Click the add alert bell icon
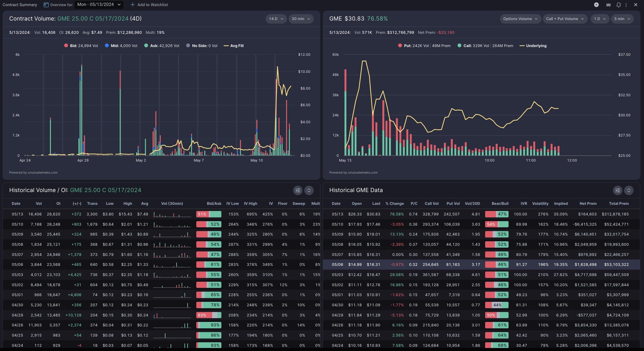The height and width of the screenshot is (351, 644). 618,5
